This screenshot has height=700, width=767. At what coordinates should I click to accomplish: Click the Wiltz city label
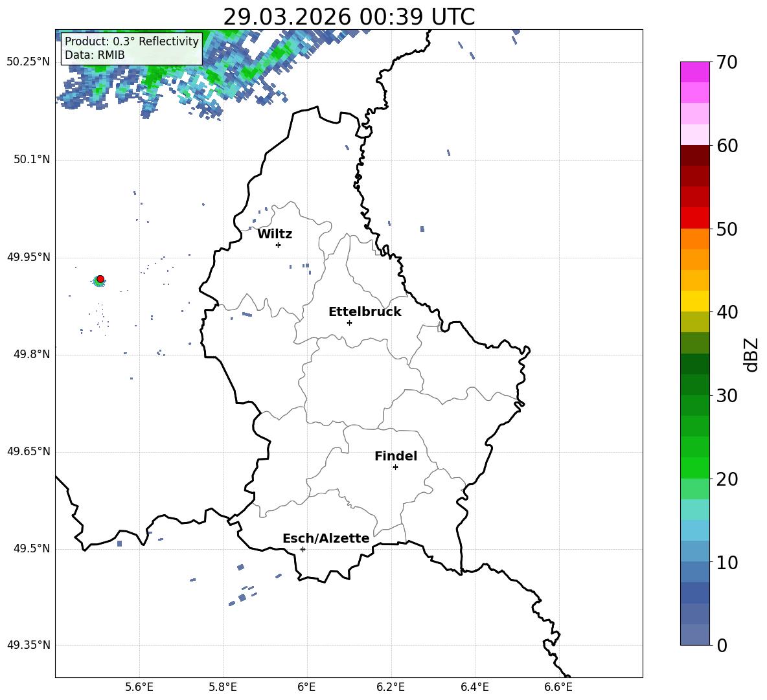[275, 234]
